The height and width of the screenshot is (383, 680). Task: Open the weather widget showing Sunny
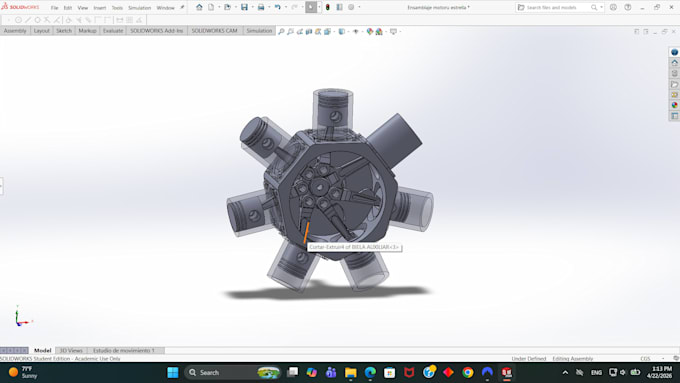[23, 372]
